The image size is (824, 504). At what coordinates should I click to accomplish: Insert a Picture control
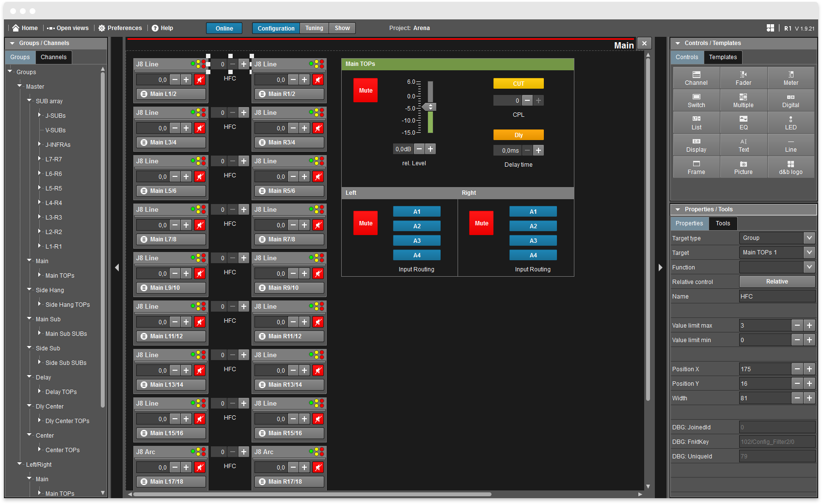point(743,167)
